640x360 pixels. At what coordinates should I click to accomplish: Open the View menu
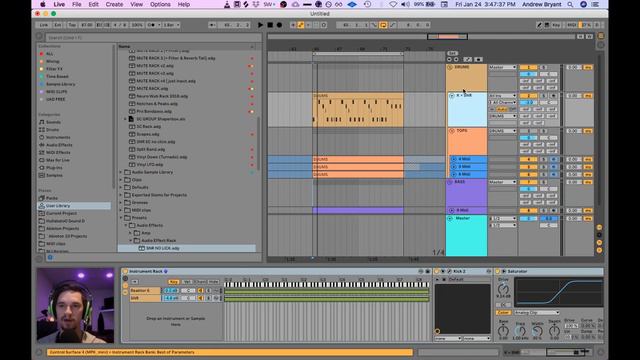point(136,4)
